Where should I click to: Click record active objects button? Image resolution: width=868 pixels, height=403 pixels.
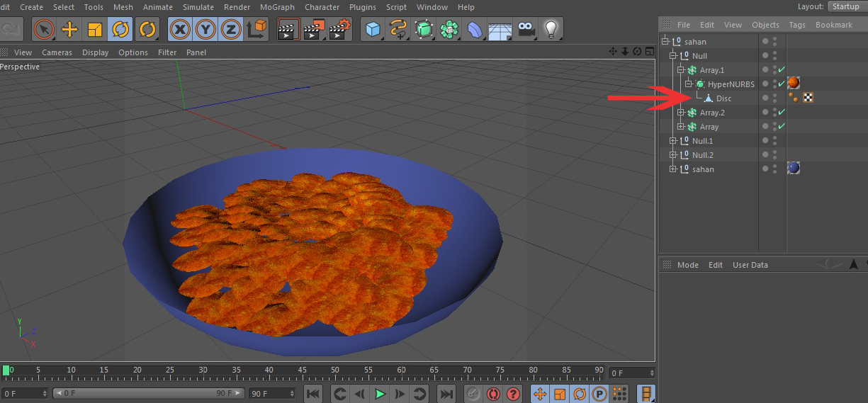click(x=474, y=394)
